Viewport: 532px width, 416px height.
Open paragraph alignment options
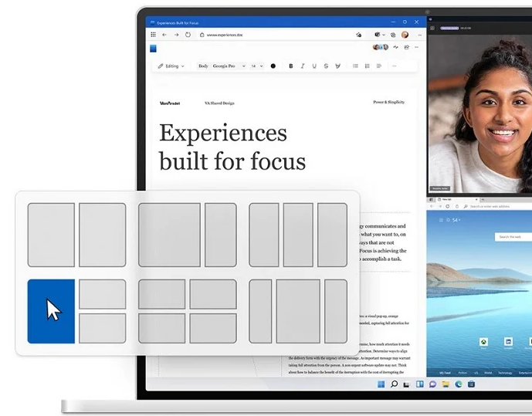pyautogui.click(x=379, y=66)
